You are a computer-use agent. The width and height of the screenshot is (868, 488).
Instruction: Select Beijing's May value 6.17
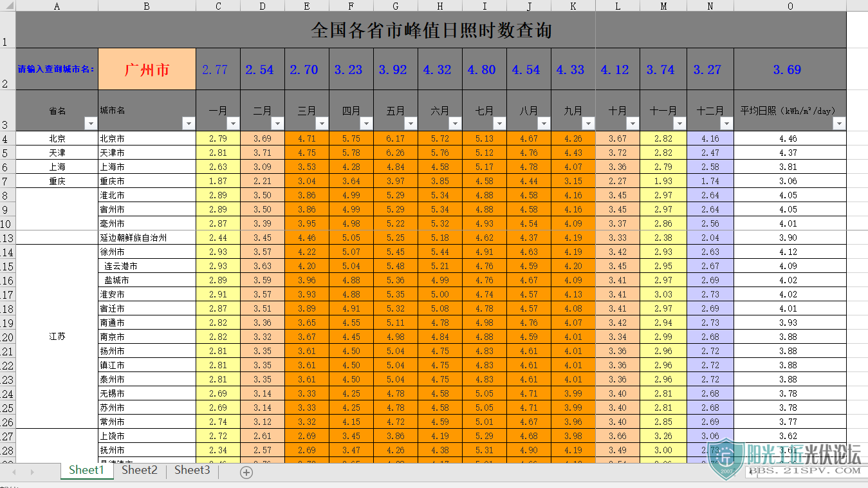pos(395,138)
